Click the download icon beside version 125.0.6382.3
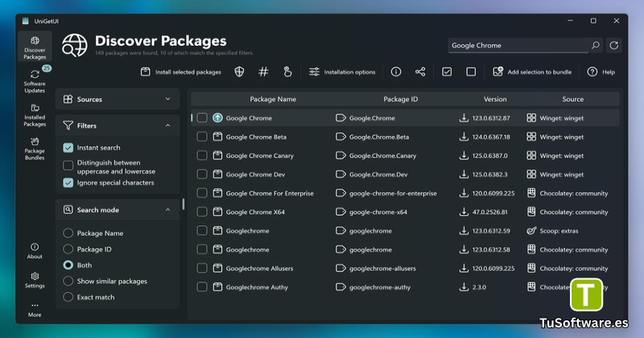Image resolution: width=644 pixels, height=338 pixels. [x=464, y=174]
